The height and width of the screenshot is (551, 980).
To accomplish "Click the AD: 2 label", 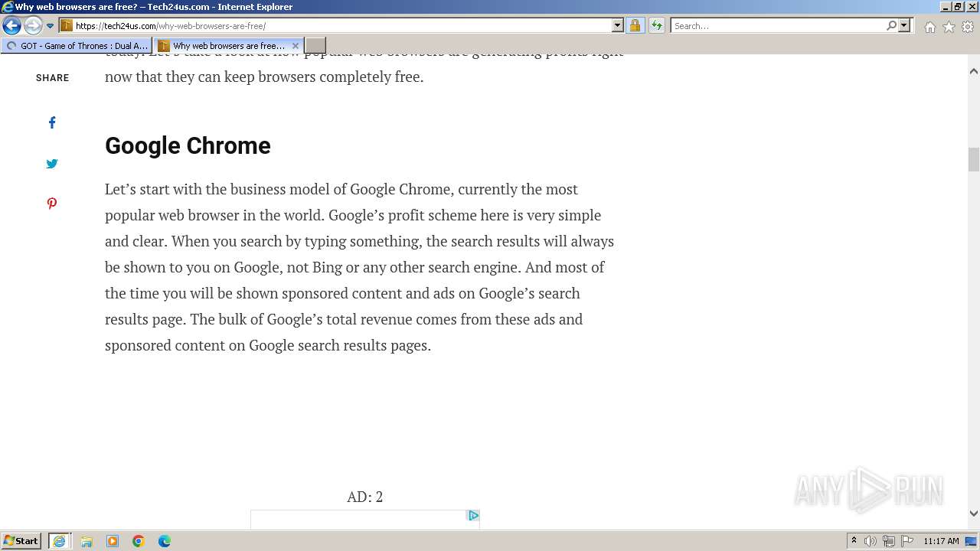I will click(365, 497).
